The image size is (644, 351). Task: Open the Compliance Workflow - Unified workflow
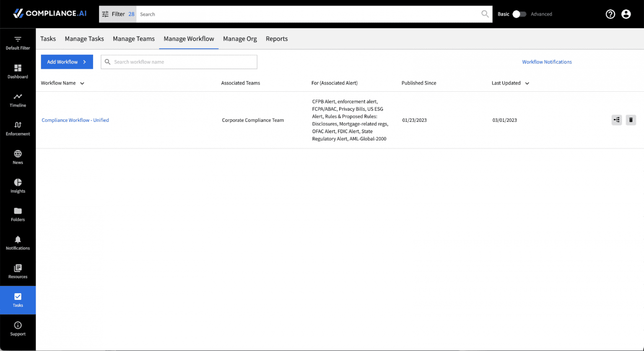point(75,120)
